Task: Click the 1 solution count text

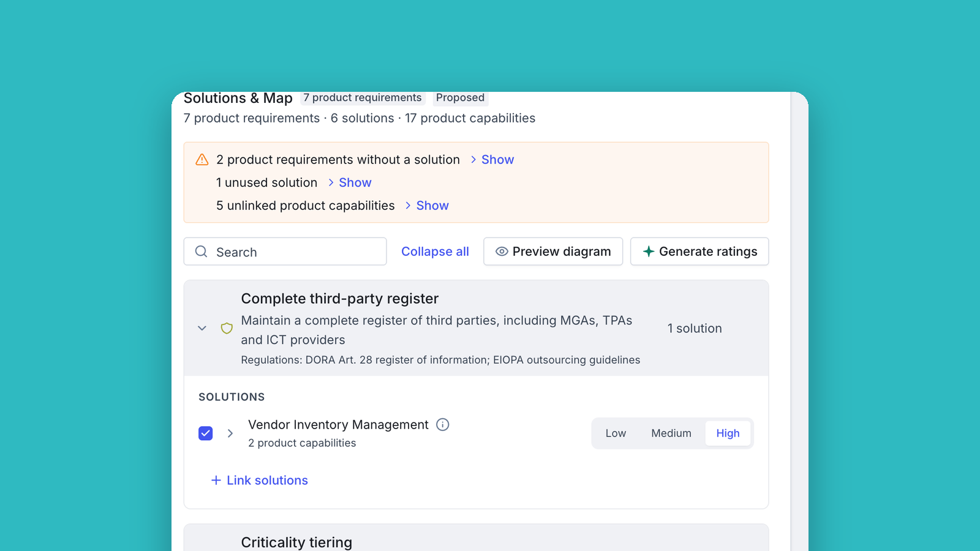Action: coord(695,328)
